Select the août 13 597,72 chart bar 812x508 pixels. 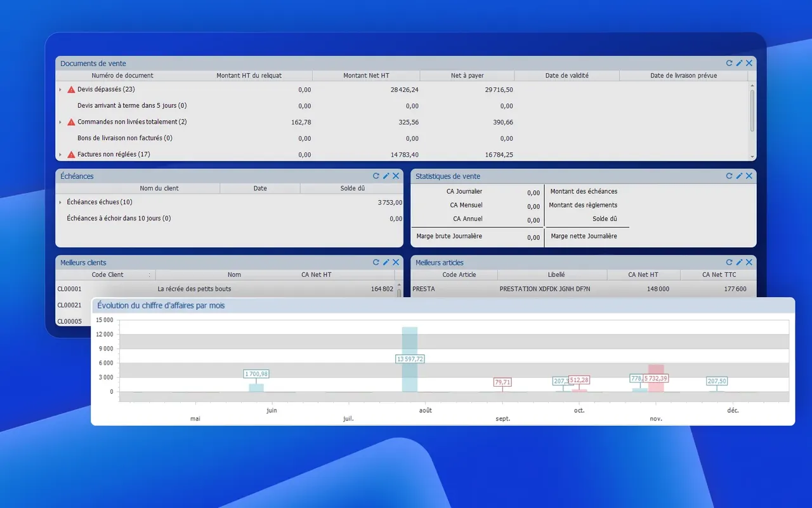(410, 359)
